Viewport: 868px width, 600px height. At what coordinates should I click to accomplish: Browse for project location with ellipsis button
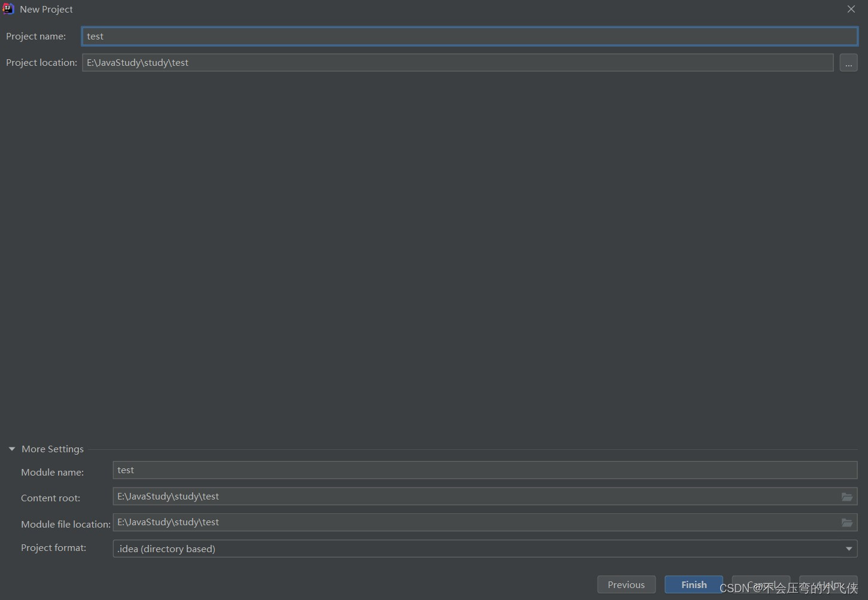point(848,63)
